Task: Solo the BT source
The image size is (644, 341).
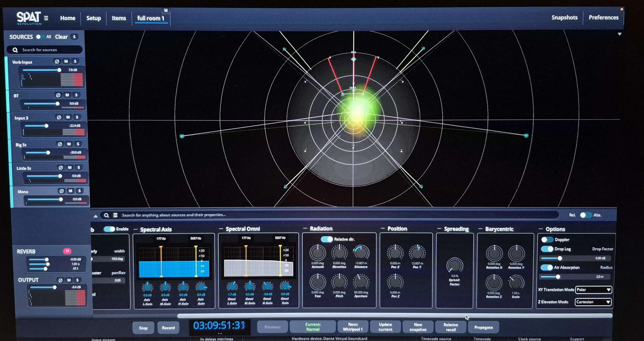Action: tap(76, 95)
